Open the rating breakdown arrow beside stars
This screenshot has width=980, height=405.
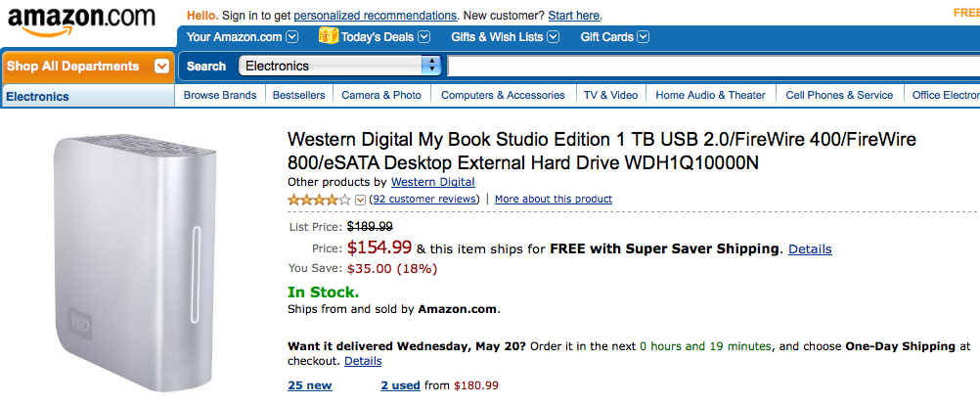(359, 200)
